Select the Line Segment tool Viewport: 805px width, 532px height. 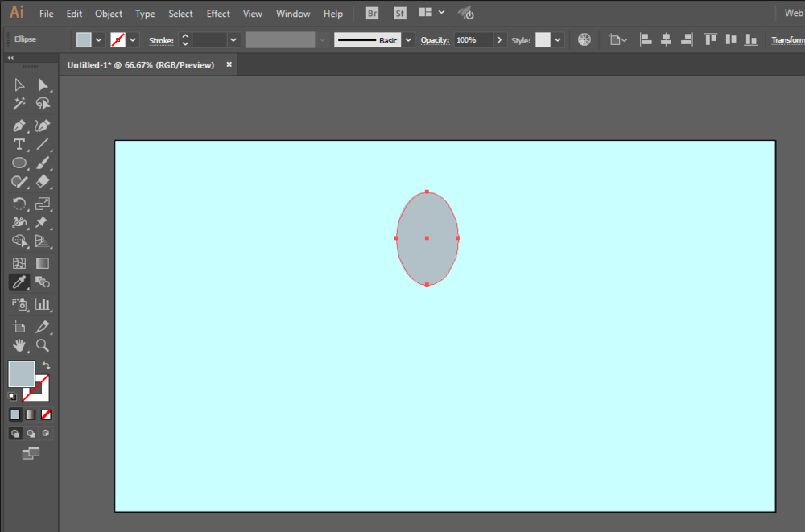[x=43, y=144]
